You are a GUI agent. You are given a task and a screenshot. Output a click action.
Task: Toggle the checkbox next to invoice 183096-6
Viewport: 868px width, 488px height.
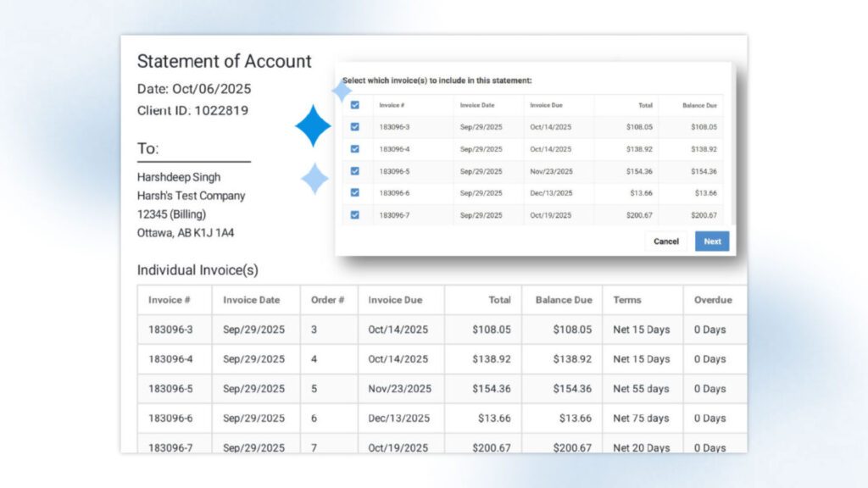pyautogui.click(x=355, y=193)
